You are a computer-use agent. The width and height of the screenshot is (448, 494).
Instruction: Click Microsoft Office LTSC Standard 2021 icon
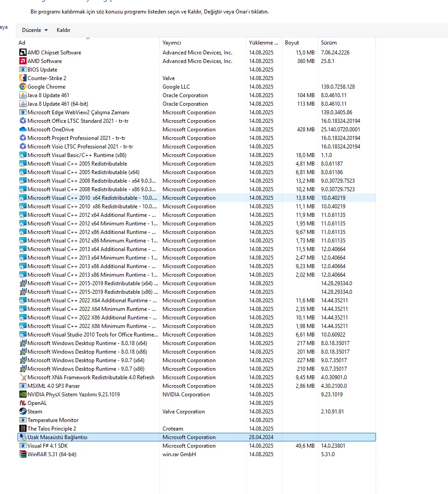(x=23, y=121)
